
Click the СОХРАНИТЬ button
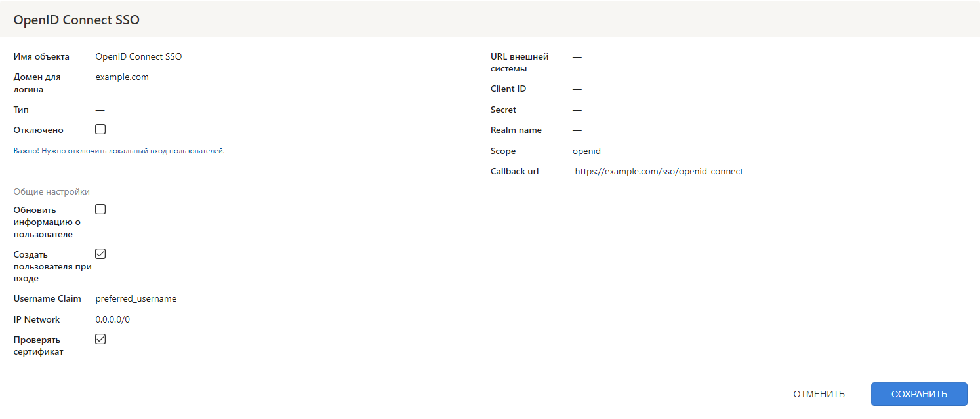pyautogui.click(x=918, y=394)
